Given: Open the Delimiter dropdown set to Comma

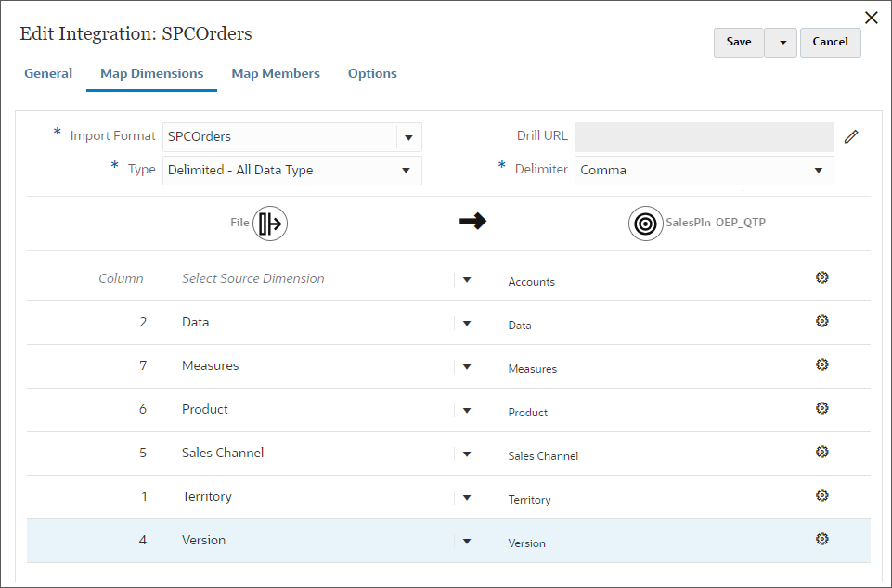Looking at the screenshot, I should tap(818, 171).
